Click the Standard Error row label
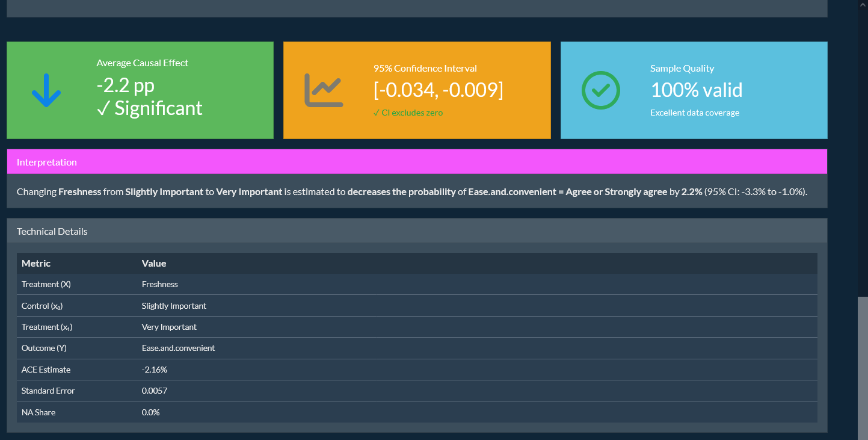The width and height of the screenshot is (868, 440). 48,391
